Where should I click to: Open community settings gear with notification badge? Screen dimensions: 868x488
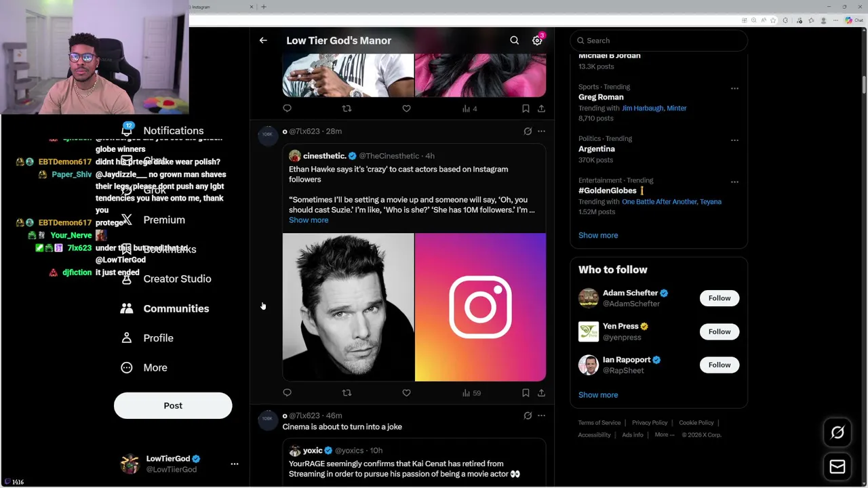pyautogui.click(x=537, y=41)
